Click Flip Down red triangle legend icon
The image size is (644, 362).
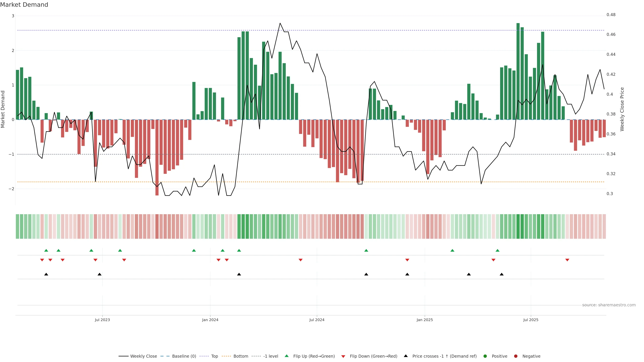(343, 356)
